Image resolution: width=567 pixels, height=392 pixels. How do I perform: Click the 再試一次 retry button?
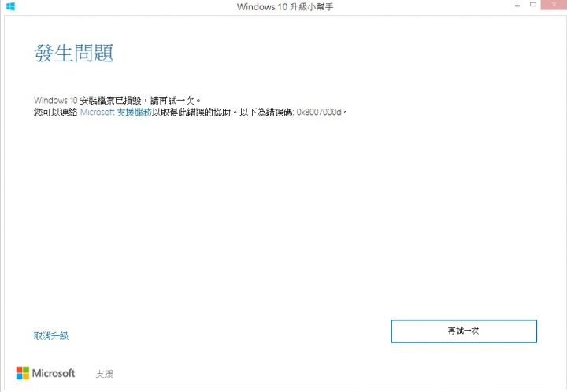(x=464, y=331)
